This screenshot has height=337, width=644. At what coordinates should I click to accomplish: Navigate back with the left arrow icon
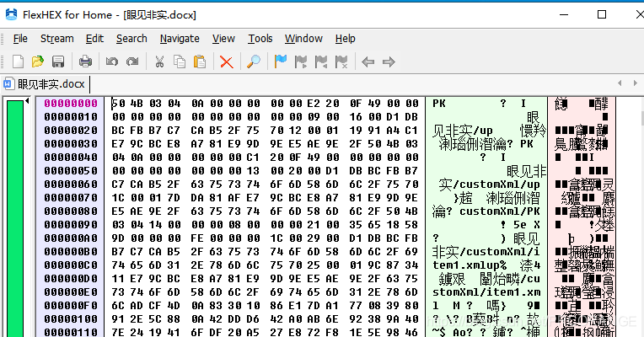tap(368, 62)
